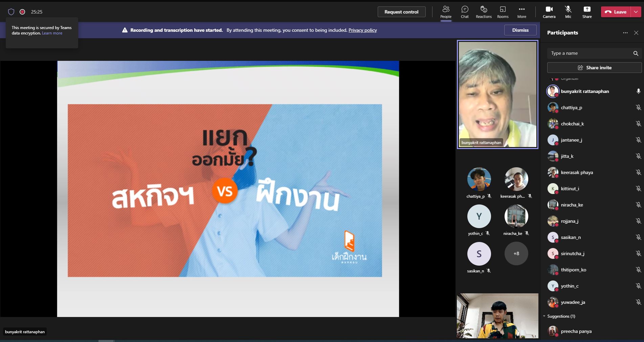The height and width of the screenshot is (342, 644).
Task: Dismiss the recording notification banner
Action: [x=520, y=30]
